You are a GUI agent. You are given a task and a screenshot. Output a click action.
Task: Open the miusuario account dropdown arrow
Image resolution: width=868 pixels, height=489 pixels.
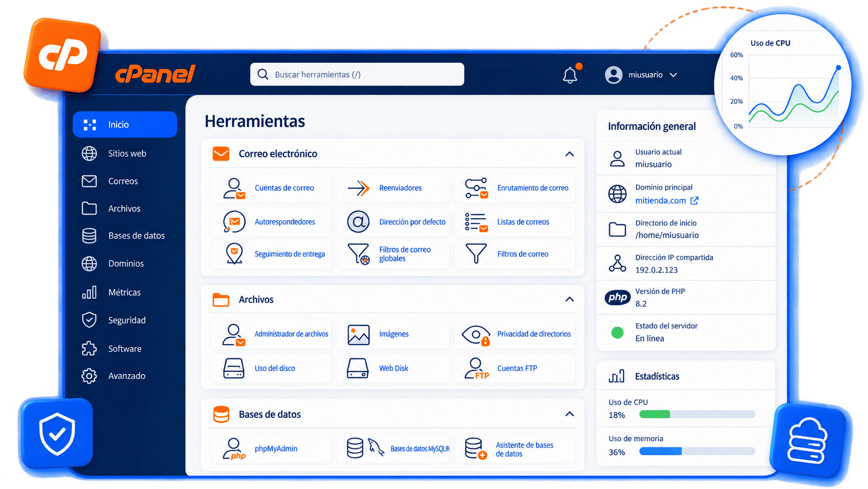(x=673, y=75)
